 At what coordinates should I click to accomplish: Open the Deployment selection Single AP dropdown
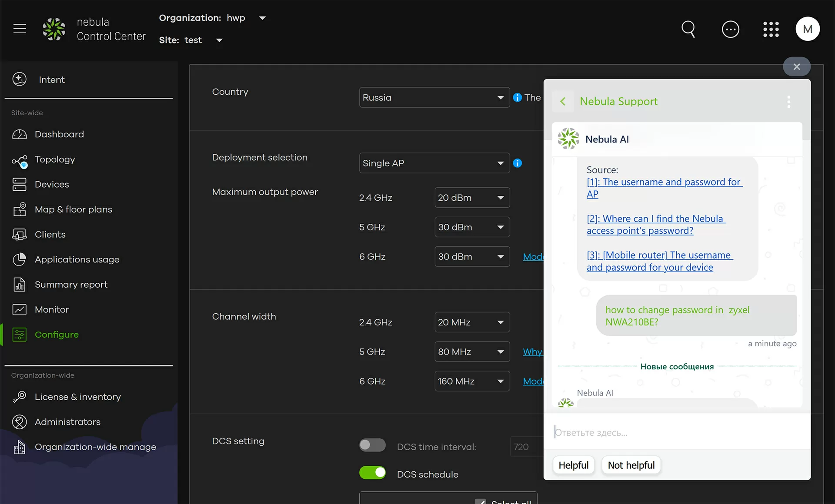click(434, 163)
